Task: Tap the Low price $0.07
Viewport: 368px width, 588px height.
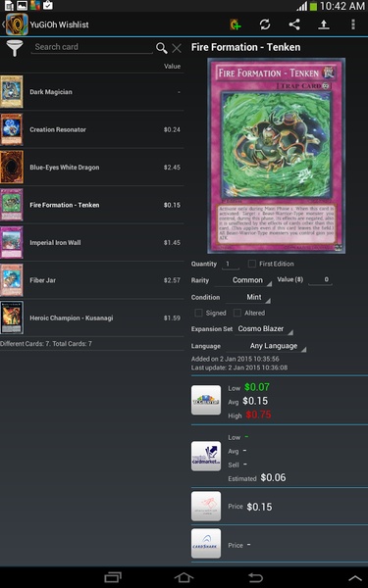Action: tap(257, 387)
